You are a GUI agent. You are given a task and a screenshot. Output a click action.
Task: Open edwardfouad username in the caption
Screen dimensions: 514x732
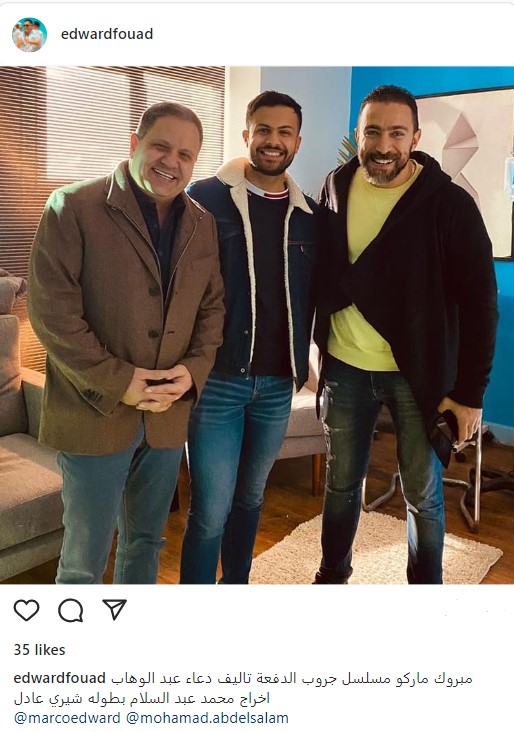click(x=60, y=678)
